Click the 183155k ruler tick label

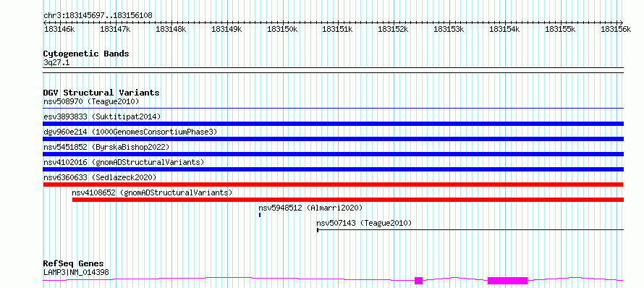[x=560, y=29]
